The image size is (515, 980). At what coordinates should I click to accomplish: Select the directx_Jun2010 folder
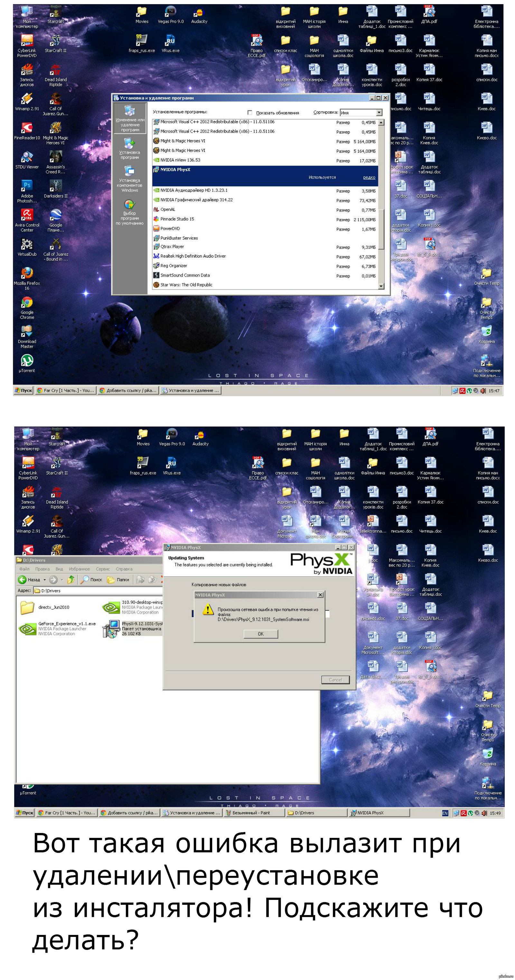pos(27,607)
